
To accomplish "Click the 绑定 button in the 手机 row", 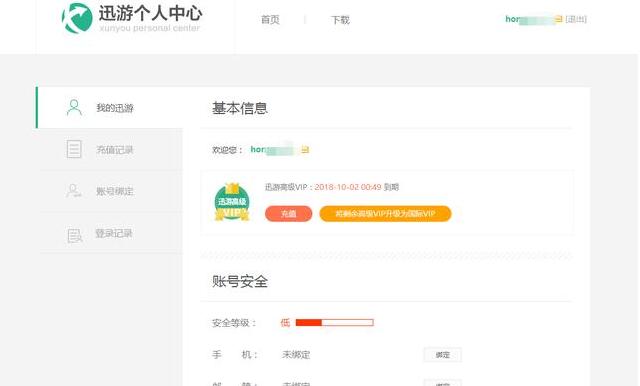I will click(x=442, y=355).
